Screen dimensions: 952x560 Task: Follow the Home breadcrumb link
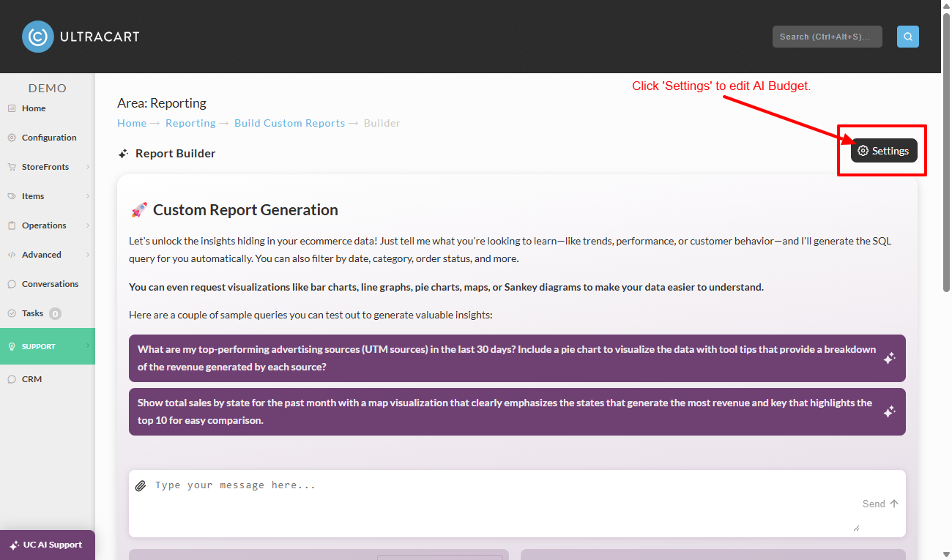coord(132,123)
